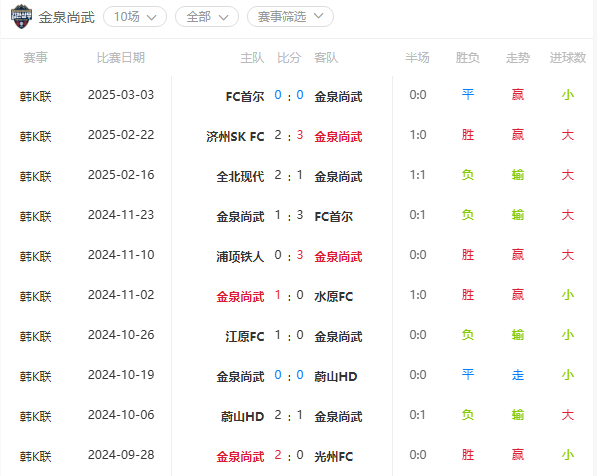Select the 比赛日期 column header
597x476 pixels.
click(x=121, y=58)
